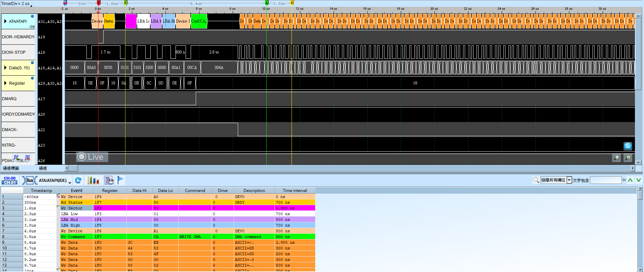644x272 pixels.
Task: Select cursor marker B on timeline
Action: coord(292,3)
